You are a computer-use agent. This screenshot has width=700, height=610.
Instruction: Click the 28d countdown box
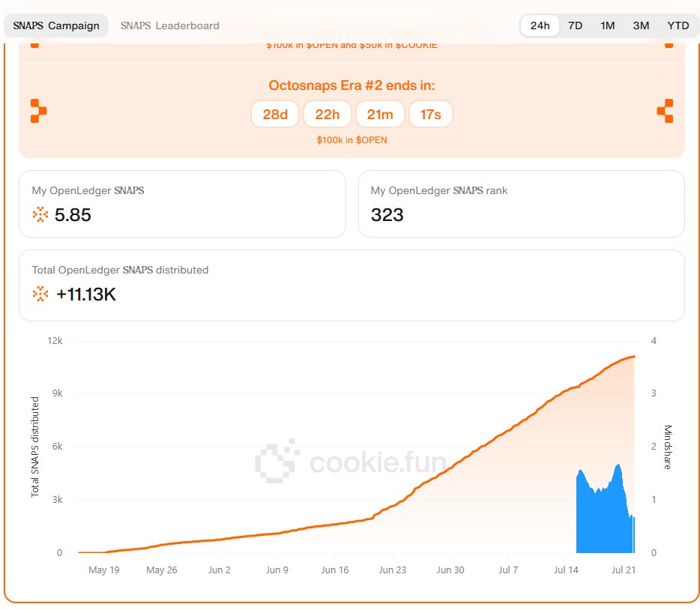[x=275, y=114]
